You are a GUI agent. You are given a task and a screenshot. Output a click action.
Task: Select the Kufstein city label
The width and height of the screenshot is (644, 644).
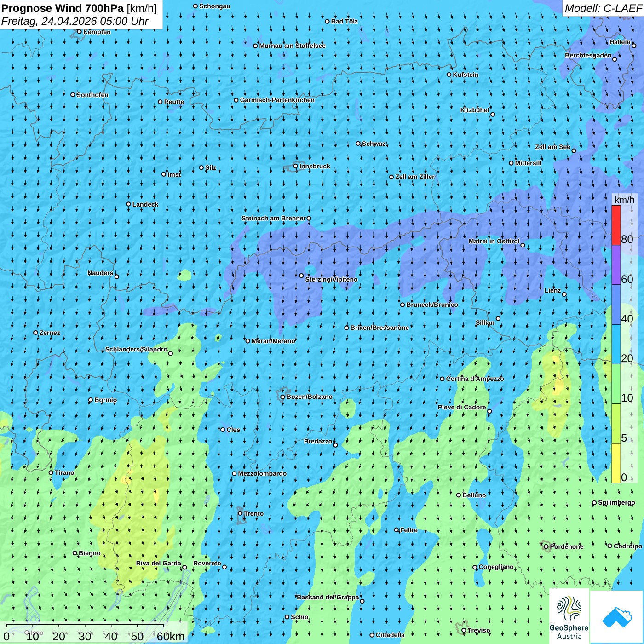[x=466, y=75]
